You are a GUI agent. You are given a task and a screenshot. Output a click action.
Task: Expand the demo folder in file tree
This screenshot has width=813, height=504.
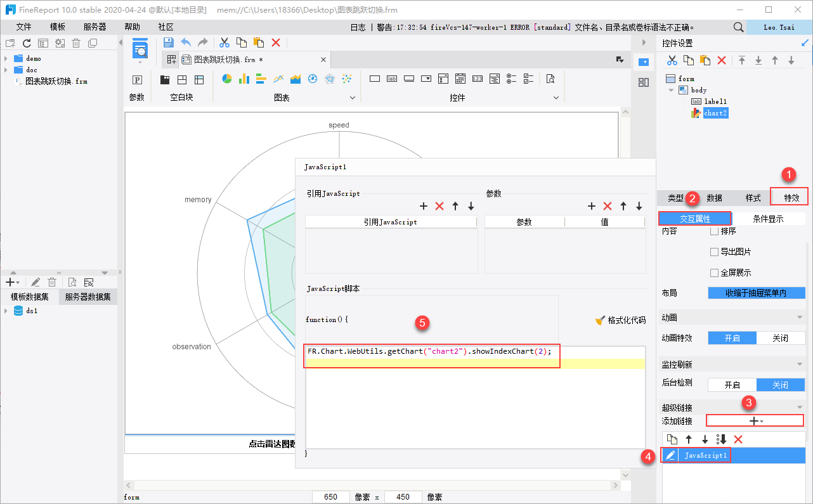pos(6,58)
